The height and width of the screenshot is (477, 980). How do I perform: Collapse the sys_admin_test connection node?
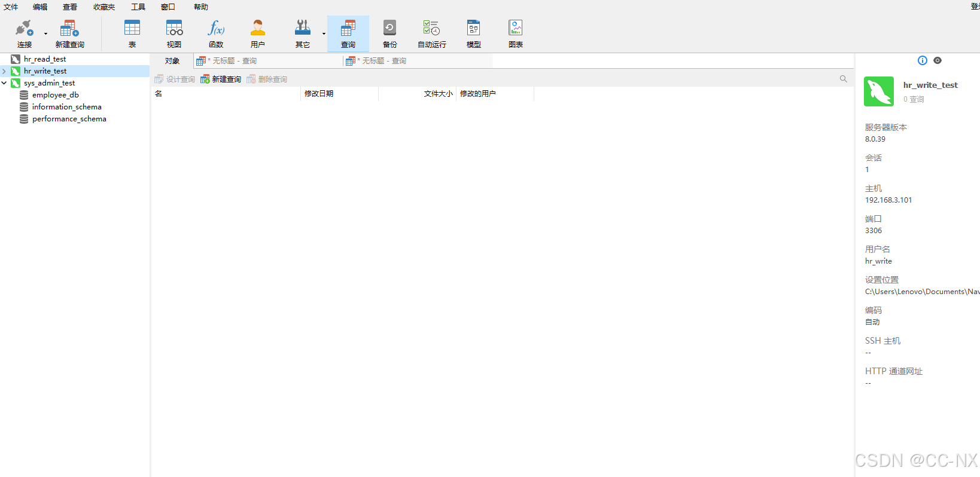click(x=4, y=83)
